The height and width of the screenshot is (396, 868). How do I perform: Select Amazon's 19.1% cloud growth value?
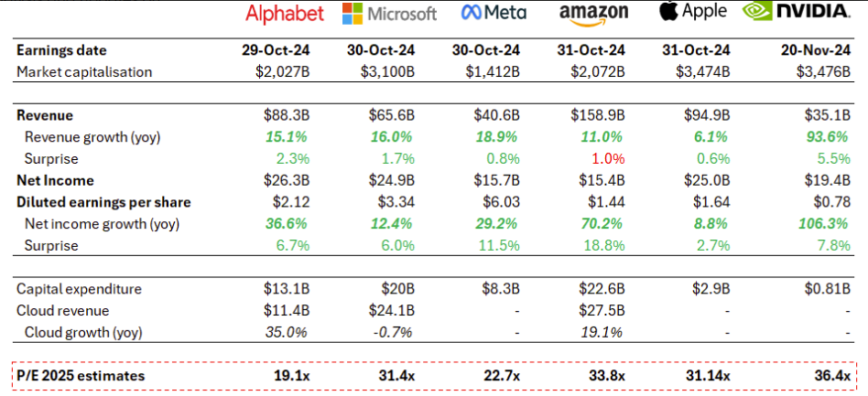(x=605, y=333)
